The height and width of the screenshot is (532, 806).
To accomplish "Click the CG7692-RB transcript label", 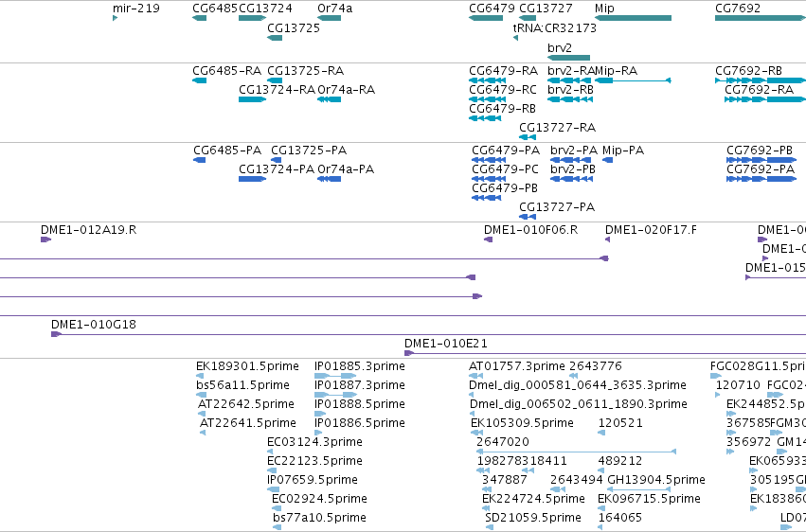I will click(x=748, y=70).
